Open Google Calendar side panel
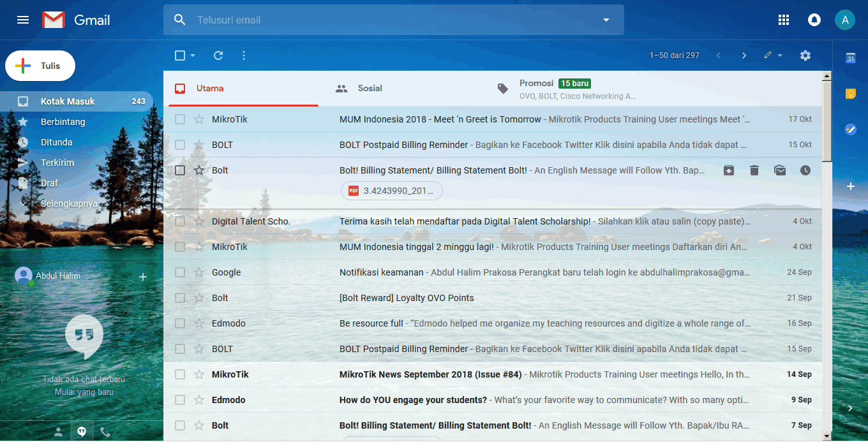Viewport: 868px width, 442px height. (850, 58)
